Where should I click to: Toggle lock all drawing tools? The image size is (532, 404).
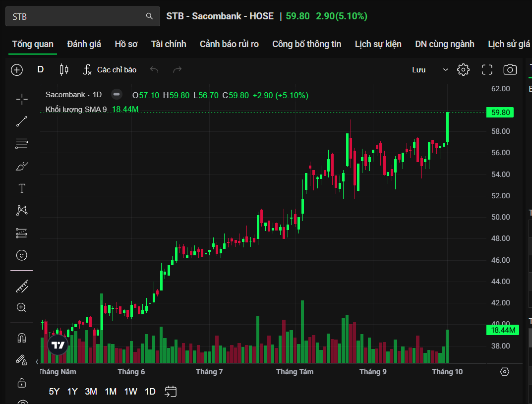(22, 382)
